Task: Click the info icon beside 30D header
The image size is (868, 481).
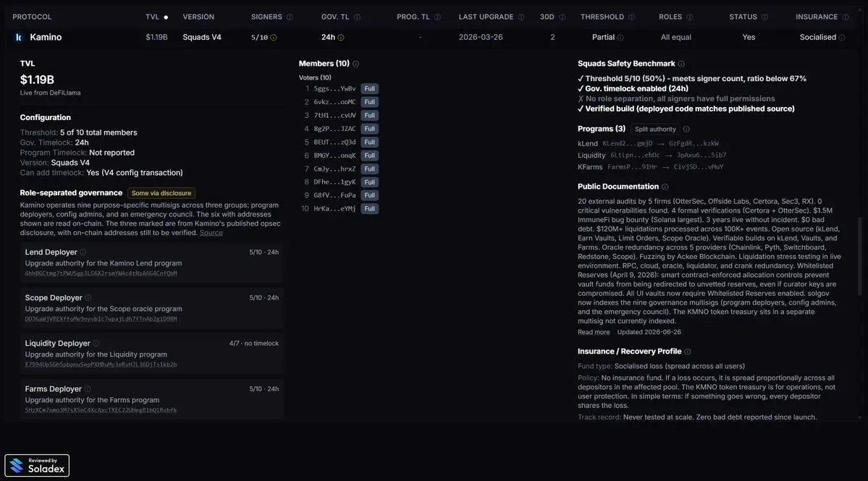Action: click(562, 17)
